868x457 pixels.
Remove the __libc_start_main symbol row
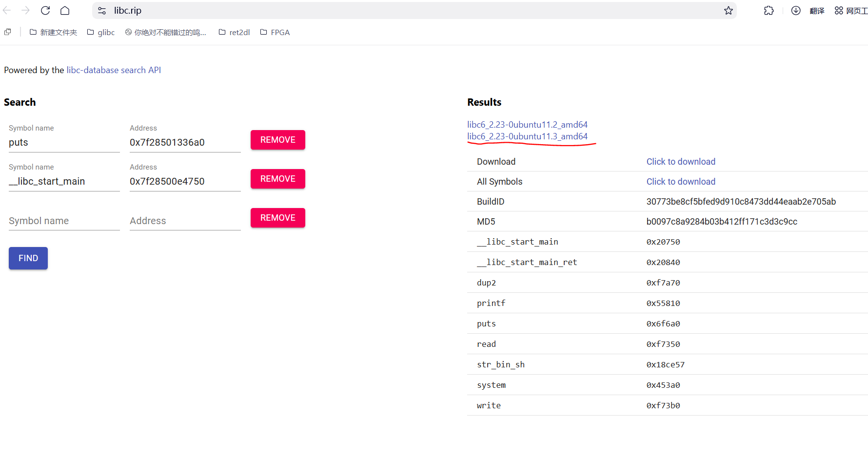277,179
